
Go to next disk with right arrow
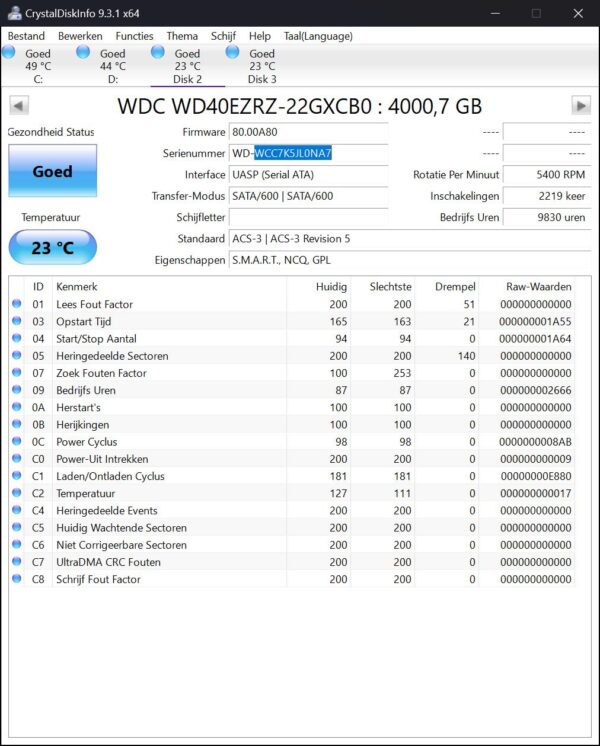tap(581, 105)
